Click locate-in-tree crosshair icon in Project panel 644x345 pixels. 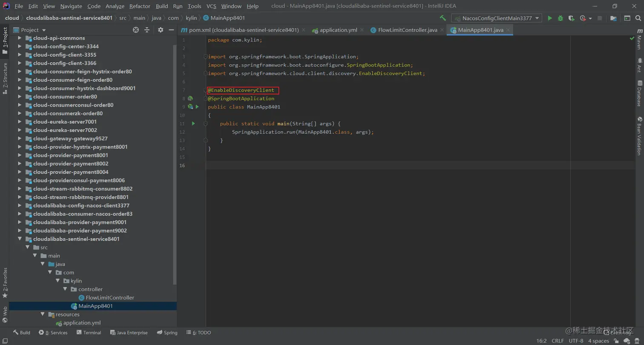click(x=136, y=30)
